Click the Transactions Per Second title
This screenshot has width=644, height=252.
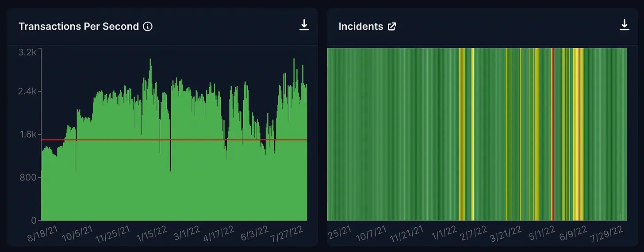pyautogui.click(x=79, y=27)
